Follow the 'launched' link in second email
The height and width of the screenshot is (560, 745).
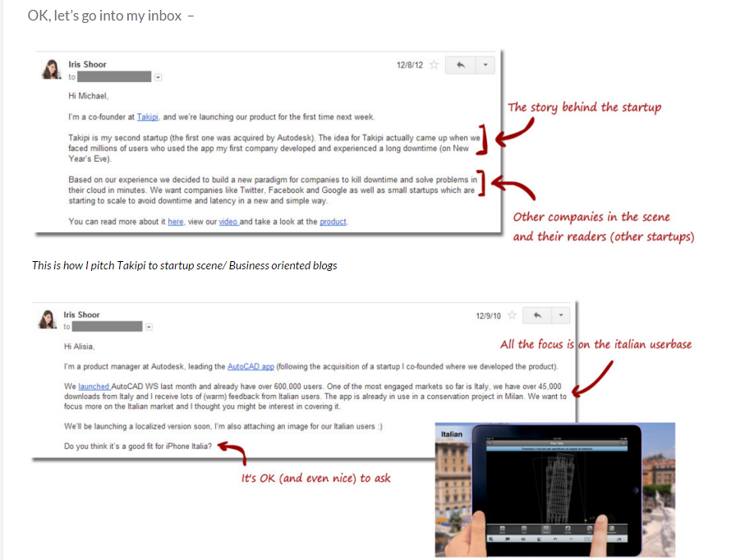(x=94, y=387)
